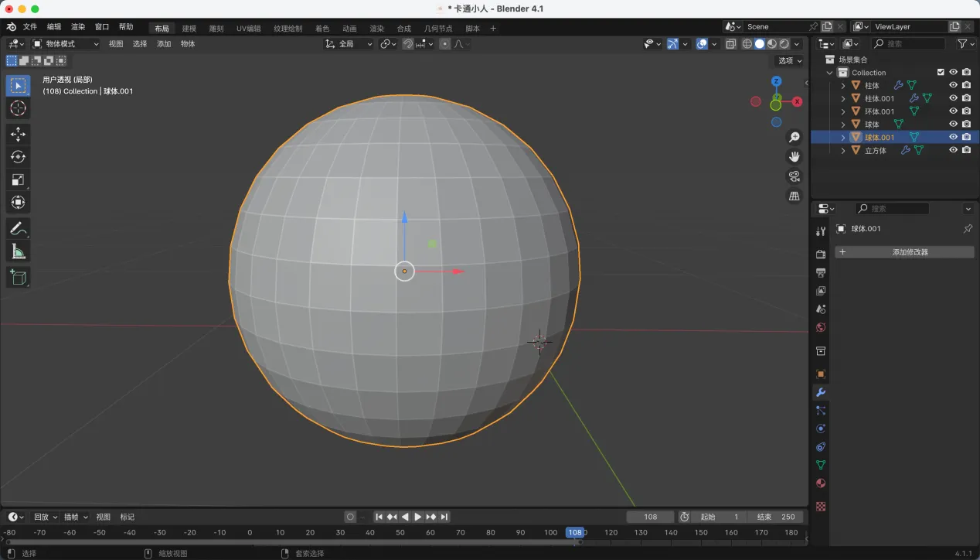Select the Annotate pencil tool
The height and width of the screenshot is (560, 980).
(x=18, y=229)
